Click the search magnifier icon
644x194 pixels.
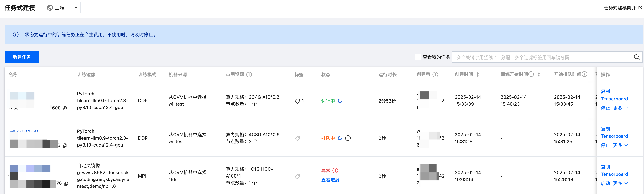pyautogui.click(x=637, y=57)
